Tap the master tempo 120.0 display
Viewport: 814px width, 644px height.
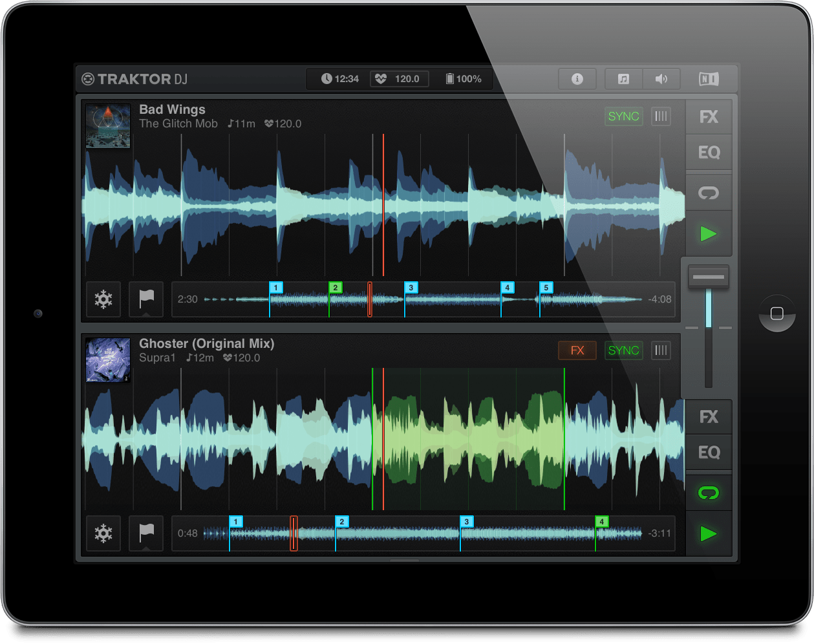tap(400, 79)
